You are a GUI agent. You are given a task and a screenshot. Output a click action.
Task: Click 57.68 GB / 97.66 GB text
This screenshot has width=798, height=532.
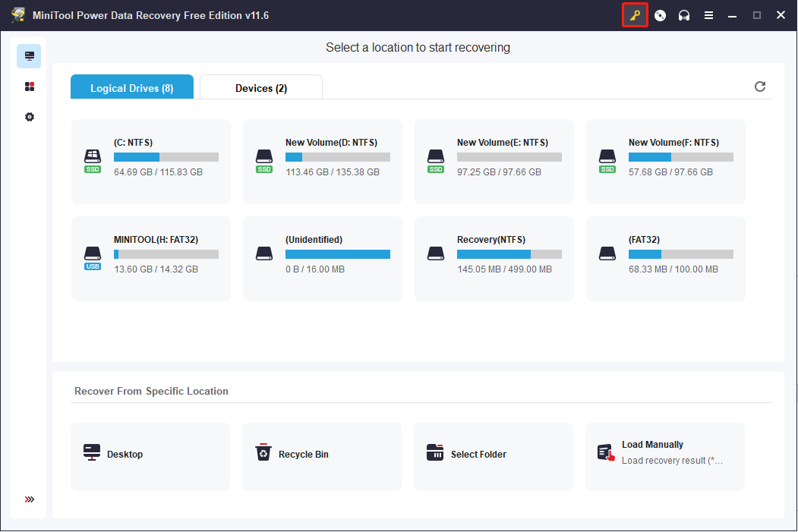670,172
